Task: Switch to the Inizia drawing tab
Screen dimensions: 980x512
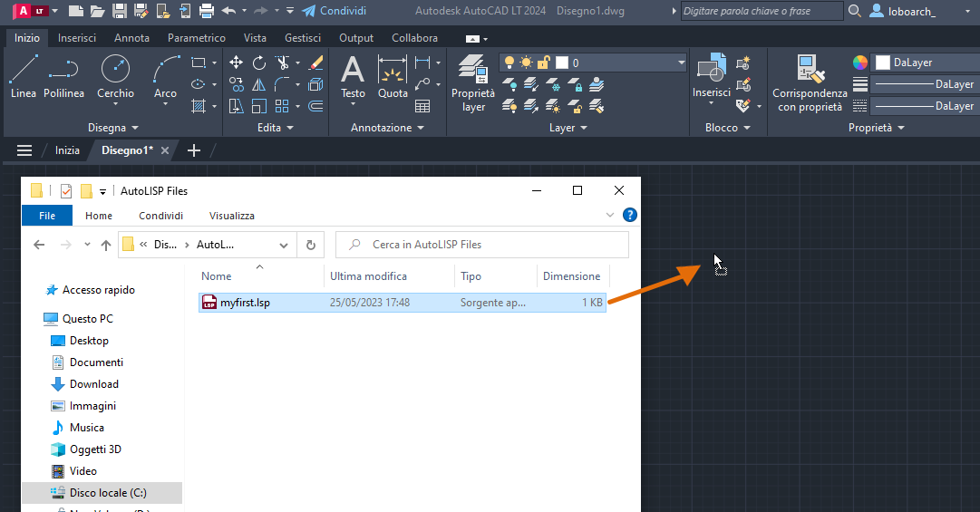Action: (67, 150)
